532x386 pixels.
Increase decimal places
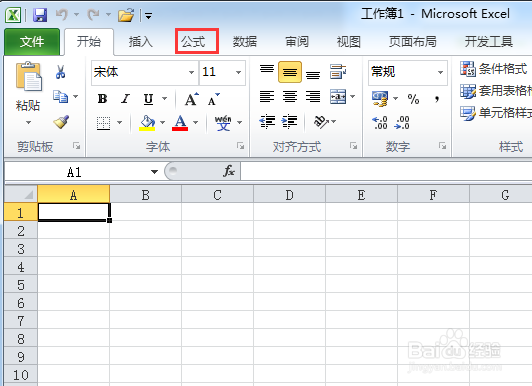(x=380, y=122)
